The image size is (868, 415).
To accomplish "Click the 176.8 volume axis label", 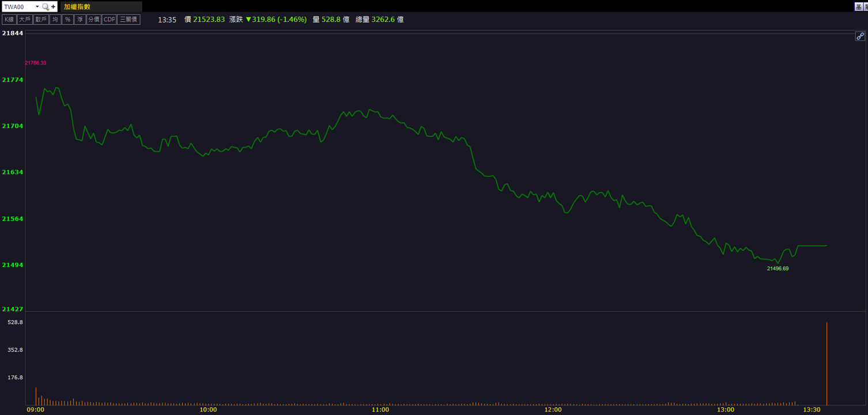I will [x=15, y=378].
